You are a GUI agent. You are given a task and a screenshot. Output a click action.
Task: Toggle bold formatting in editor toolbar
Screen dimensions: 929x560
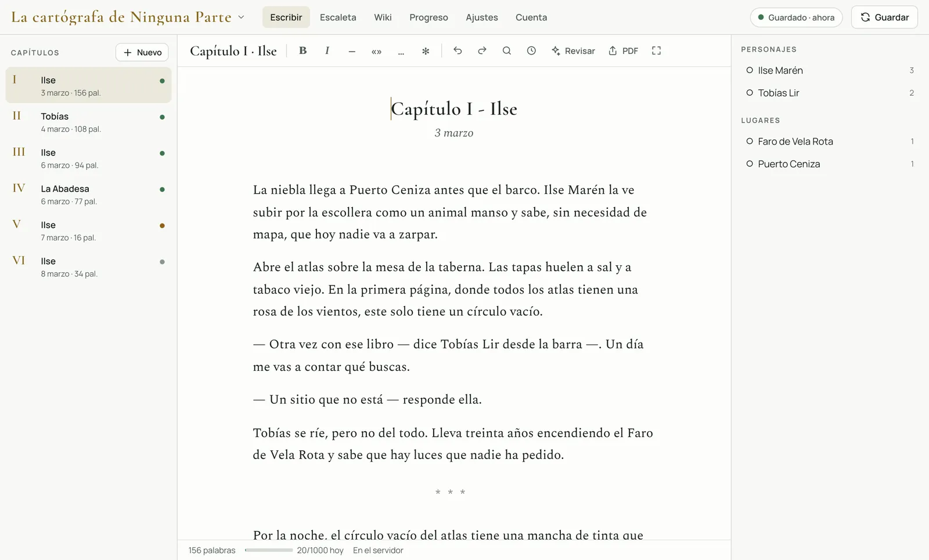pyautogui.click(x=303, y=51)
